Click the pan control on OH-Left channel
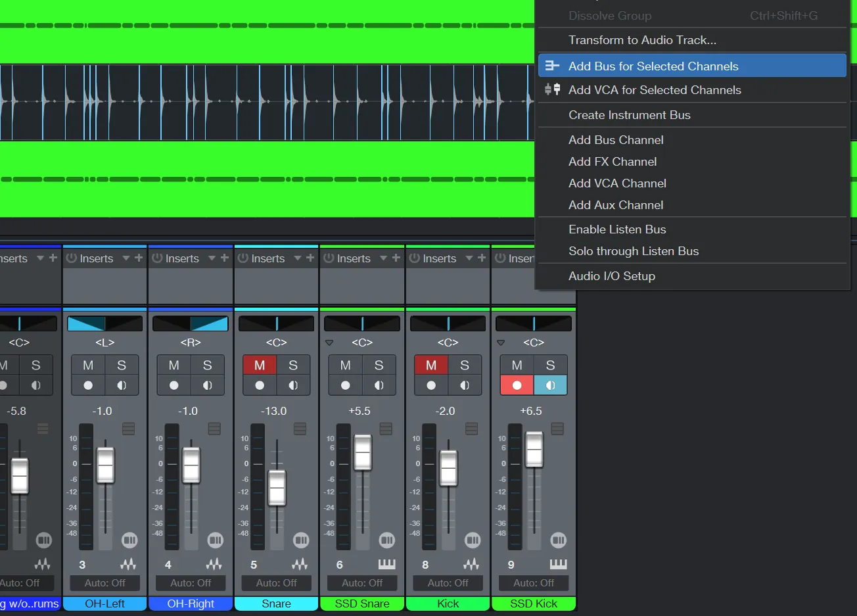This screenshot has height=616, width=857. point(104,323)
